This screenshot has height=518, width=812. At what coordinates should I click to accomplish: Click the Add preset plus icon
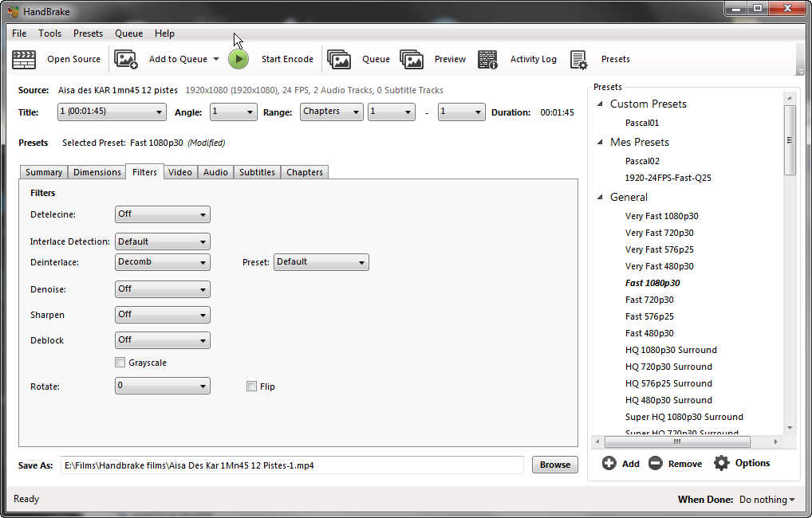609,463
